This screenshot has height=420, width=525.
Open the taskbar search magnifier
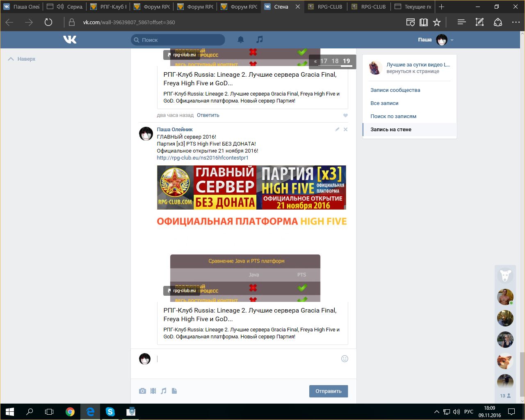pos(30,411)
